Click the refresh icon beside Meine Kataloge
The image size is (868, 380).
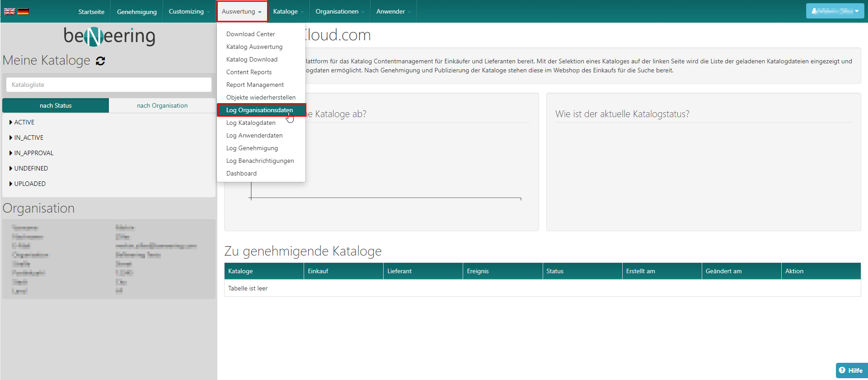[x=100, y=61]
